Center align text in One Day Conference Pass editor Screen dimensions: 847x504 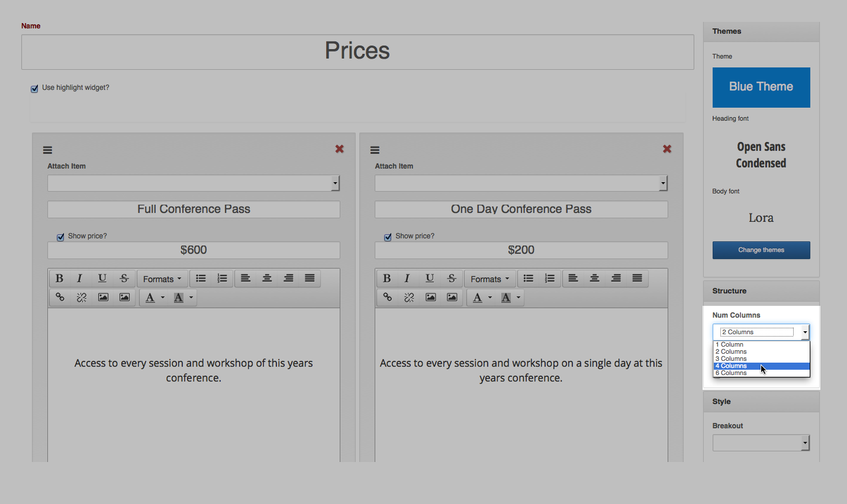coord(595,279)
